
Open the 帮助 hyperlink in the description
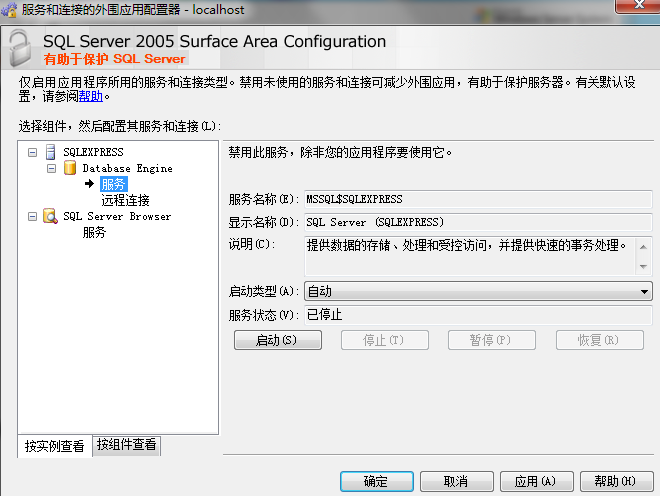point(90,96)
